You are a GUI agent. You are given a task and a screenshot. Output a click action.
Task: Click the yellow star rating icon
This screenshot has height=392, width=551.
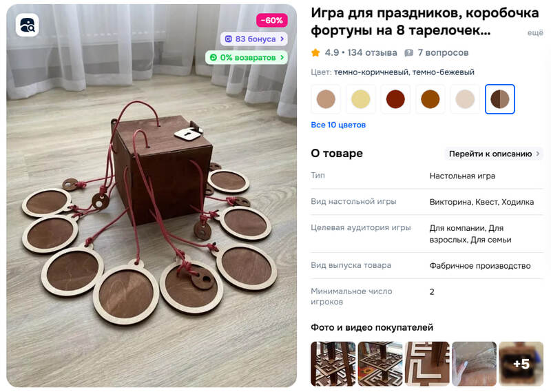tap(315, 53)
